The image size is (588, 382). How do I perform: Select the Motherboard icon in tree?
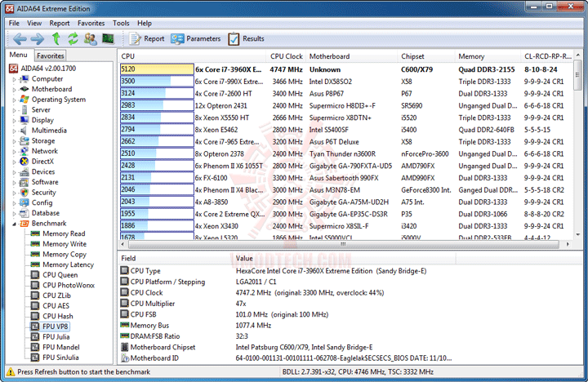(24, 89)
